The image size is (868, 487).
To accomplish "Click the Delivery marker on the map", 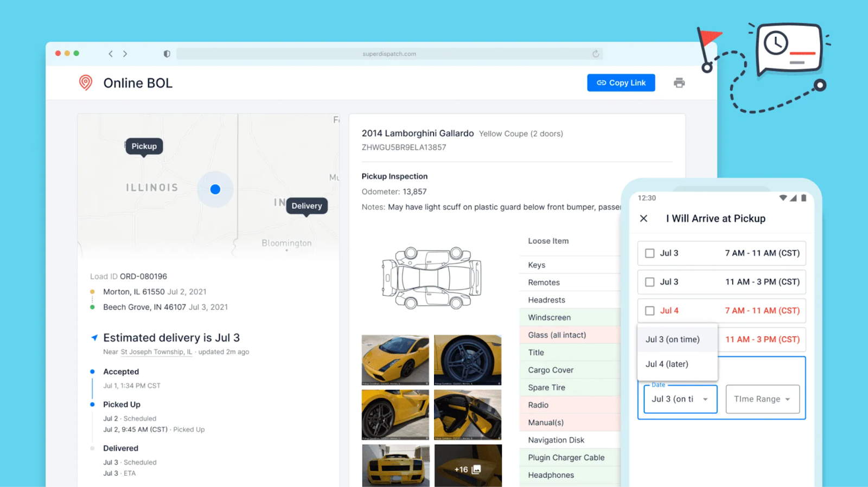I will 307,206.
